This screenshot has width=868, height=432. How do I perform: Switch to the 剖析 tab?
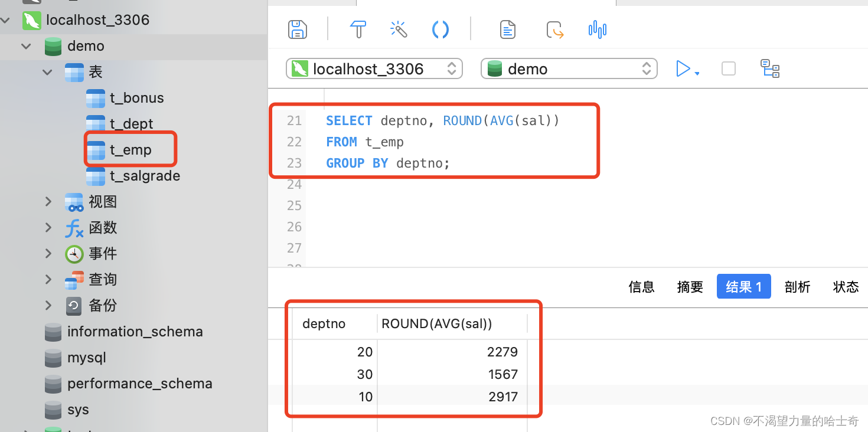click(x=797, y=287)
